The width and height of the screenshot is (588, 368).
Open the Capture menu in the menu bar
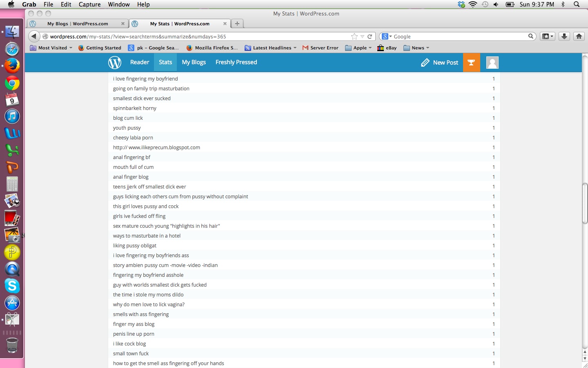89,4
